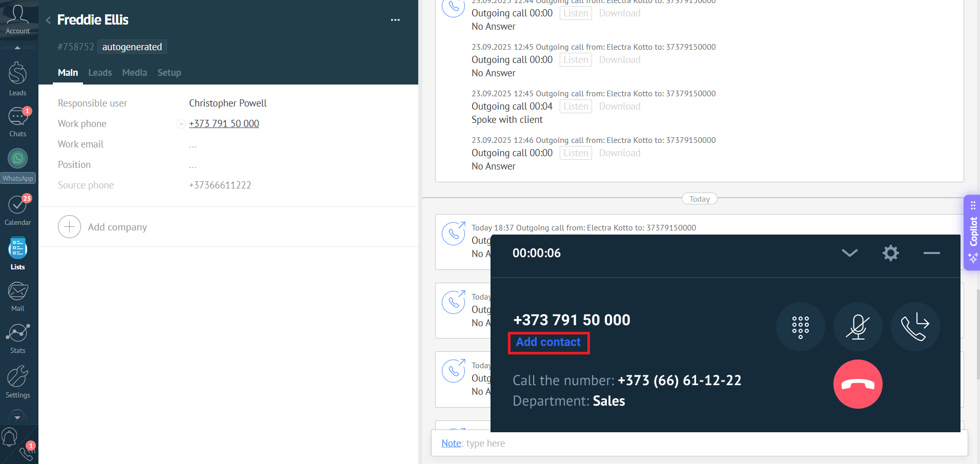Open the dial pad keypad
The image size is (980, 464).
click(800, 327)
